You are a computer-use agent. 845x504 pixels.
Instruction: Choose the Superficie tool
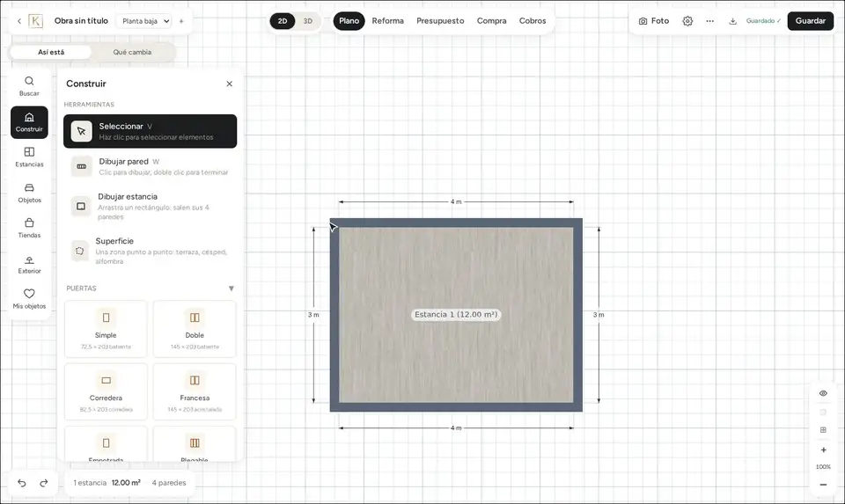click(x=150, y=251)
